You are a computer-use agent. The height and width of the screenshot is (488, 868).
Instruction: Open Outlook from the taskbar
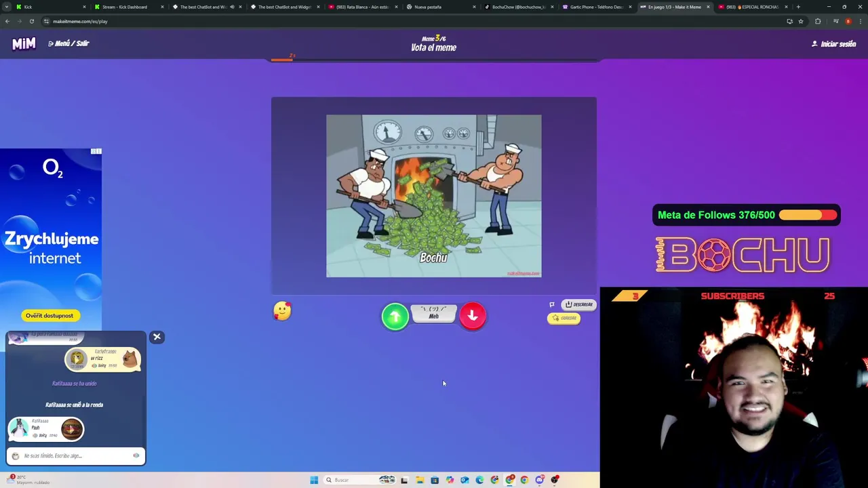(465, 480)
